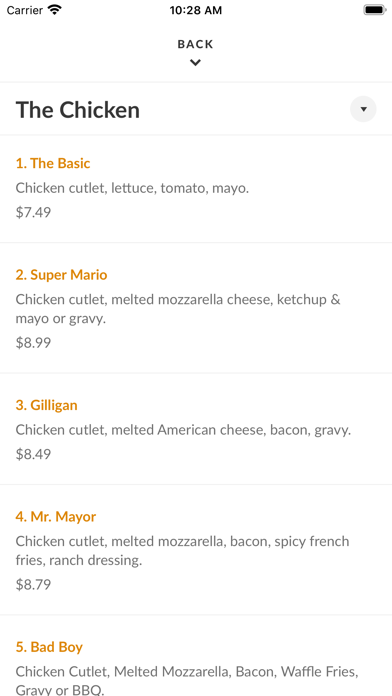392x696 pixels.
Task: Open the 5. Bad Boy item
Action: pos(49,647)
